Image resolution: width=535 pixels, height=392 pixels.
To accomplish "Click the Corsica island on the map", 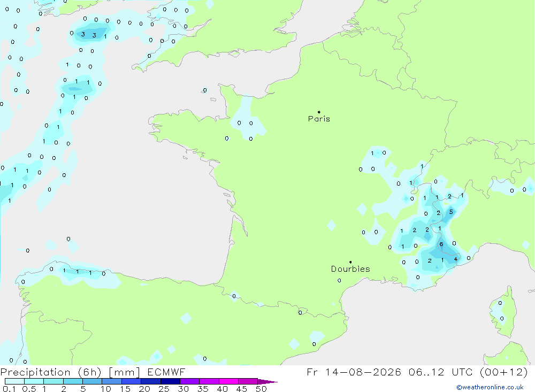I will (x=502, y=312).
